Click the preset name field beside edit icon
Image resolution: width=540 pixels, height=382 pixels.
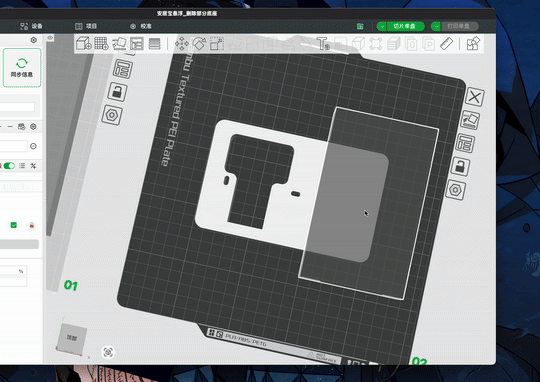(13, 146)
